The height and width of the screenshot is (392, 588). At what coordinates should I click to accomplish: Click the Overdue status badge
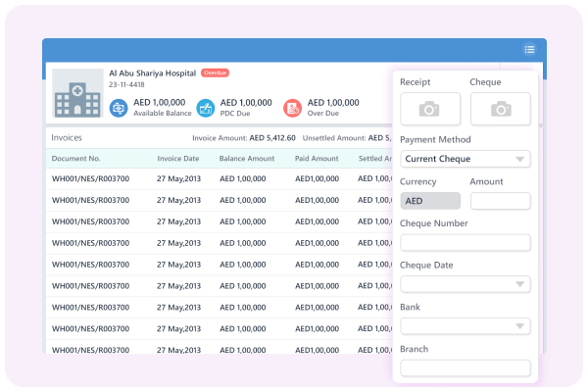coord(216,73)
